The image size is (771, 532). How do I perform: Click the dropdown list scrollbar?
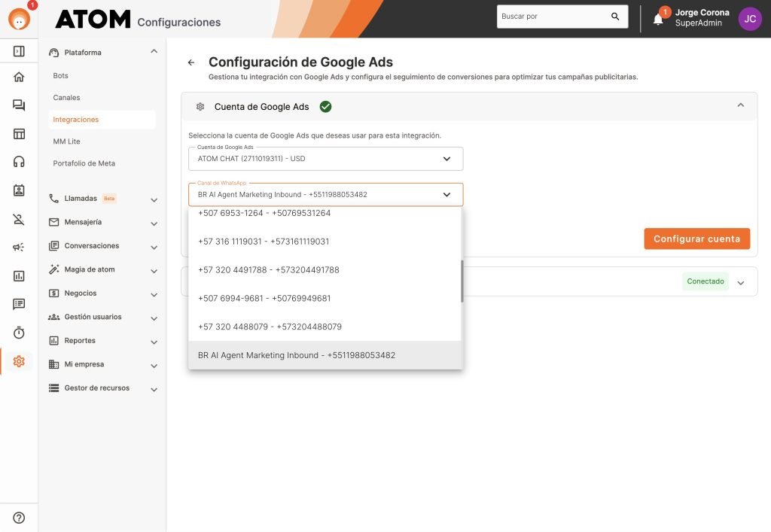(x=462, y=281)
